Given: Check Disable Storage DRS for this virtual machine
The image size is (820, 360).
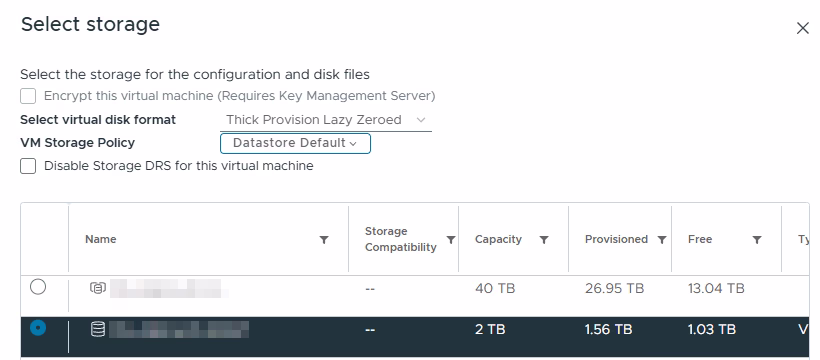Looking at the screenshot, I should point(28,166).
